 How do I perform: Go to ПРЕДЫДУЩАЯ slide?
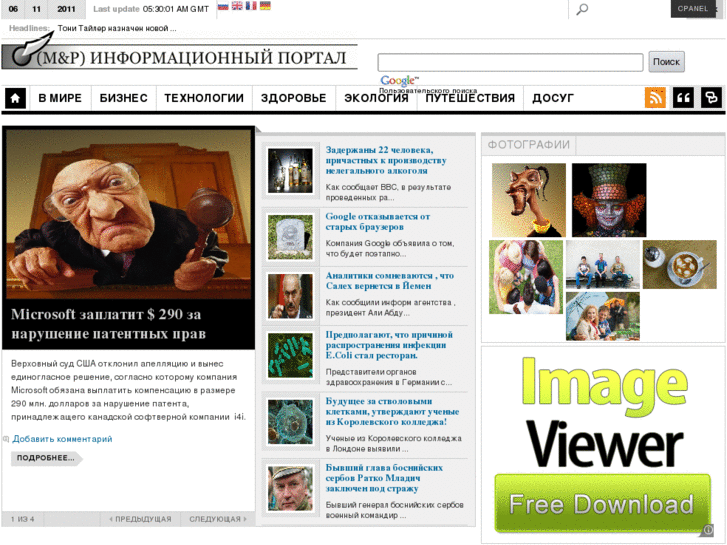pos(140,519)
